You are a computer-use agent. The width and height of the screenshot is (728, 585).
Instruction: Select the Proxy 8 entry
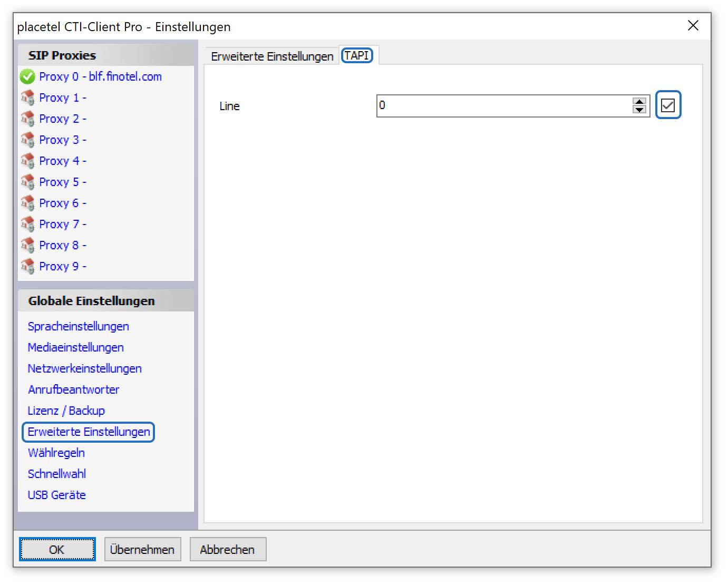(x=63, y=246)
